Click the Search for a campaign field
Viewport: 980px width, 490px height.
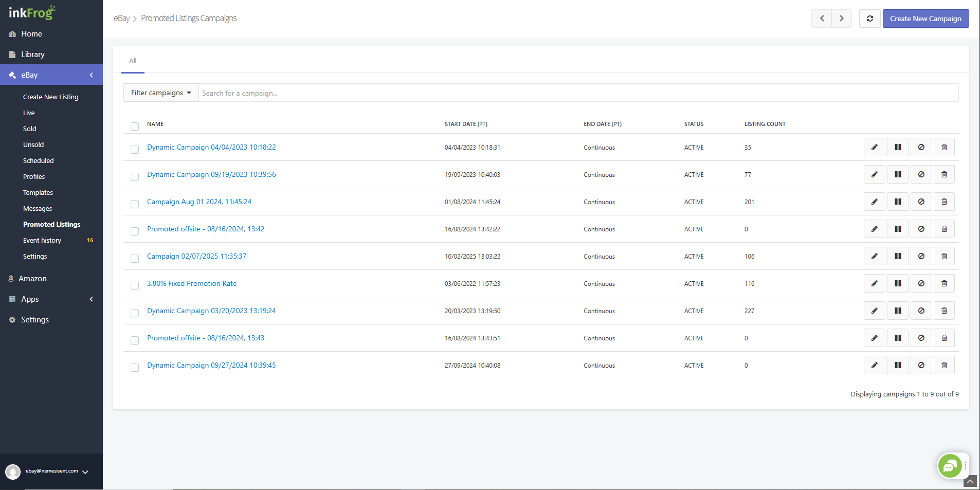tap(578, 93)
